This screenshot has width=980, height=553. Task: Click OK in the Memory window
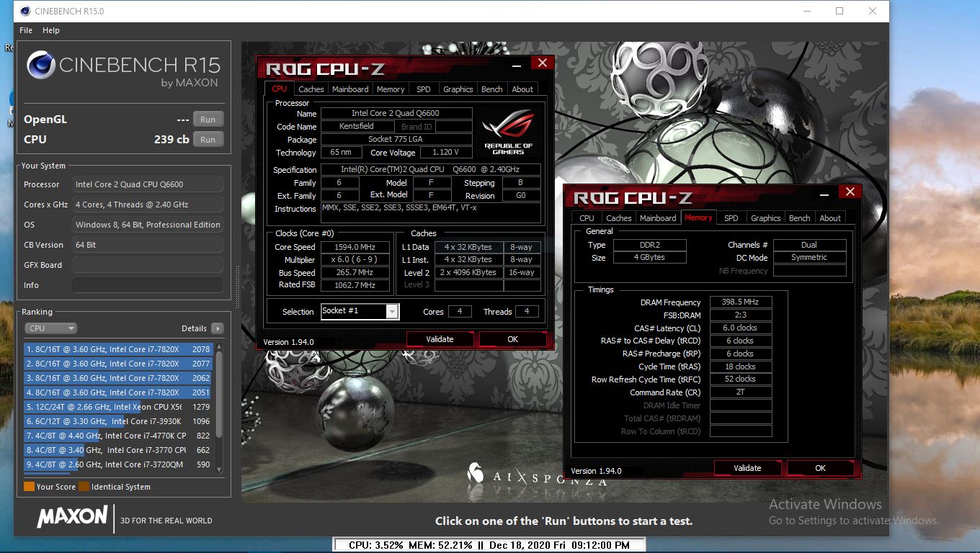(820, 468)
